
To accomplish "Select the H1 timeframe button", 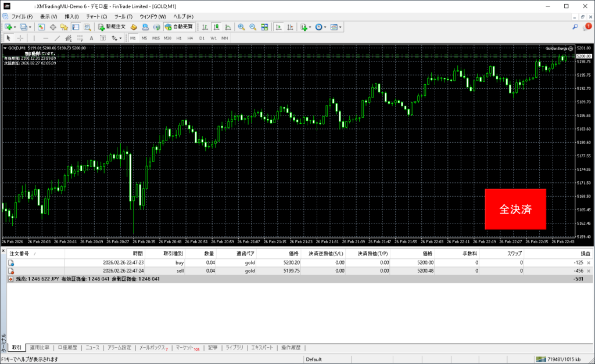I will pos(179,38).
